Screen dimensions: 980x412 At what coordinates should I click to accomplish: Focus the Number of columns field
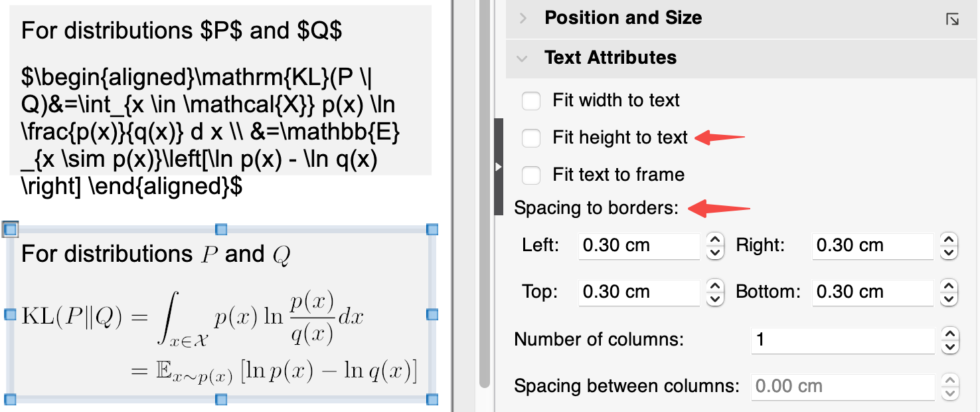pos(843,340)
